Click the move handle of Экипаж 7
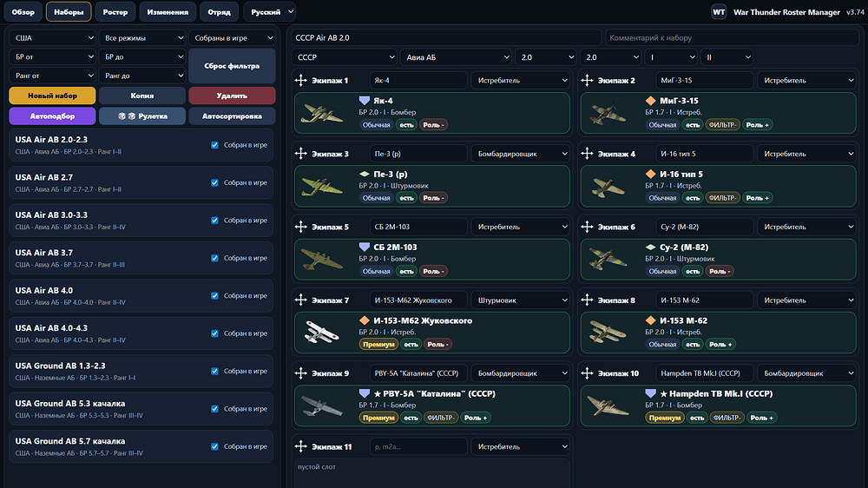Image resolution: width=868 pixels, height=488 pixels. (x=300, y=300)
